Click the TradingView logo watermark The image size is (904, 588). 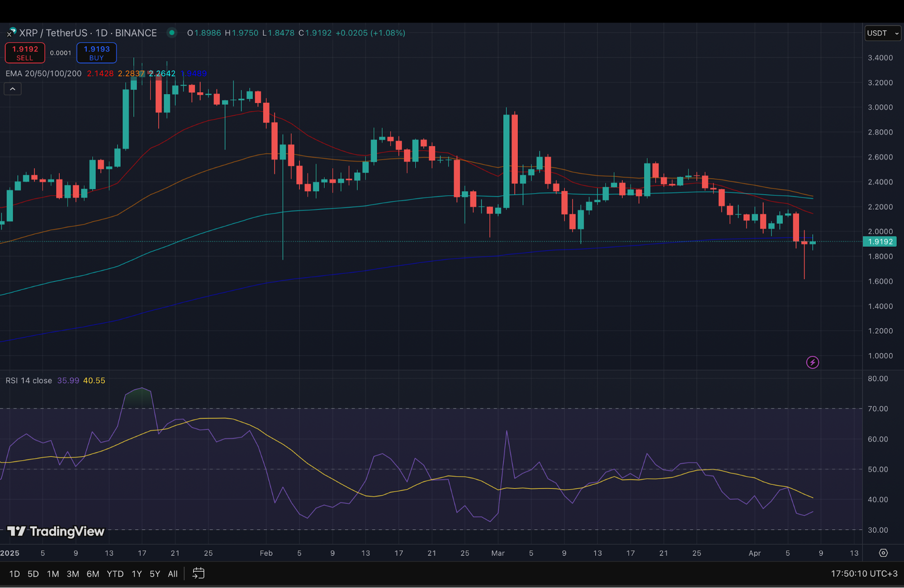[x=54, y=532]
